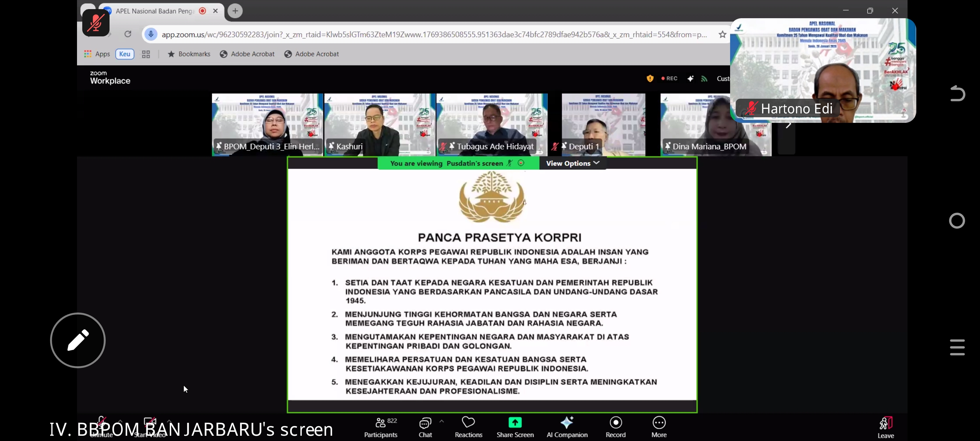Click the Keu bookmark button

[x=124, y=54]
